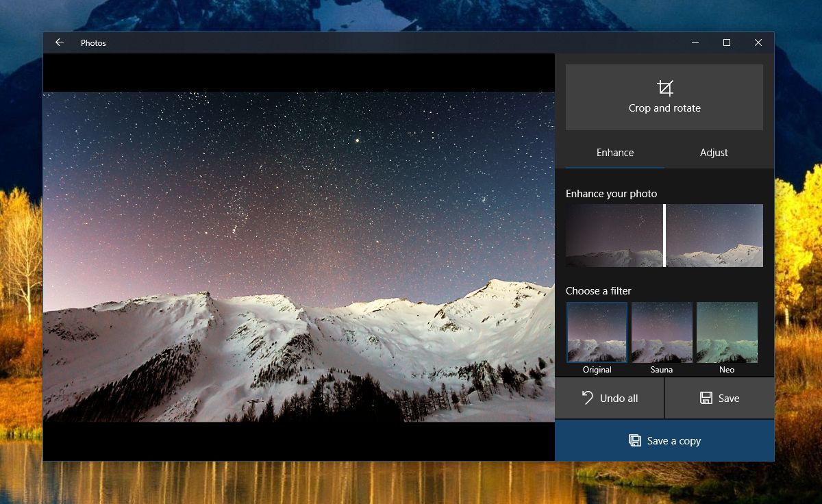The height and width of the screenshot is (504, 822).
Task: Close the Photos window
Action: 758,42
